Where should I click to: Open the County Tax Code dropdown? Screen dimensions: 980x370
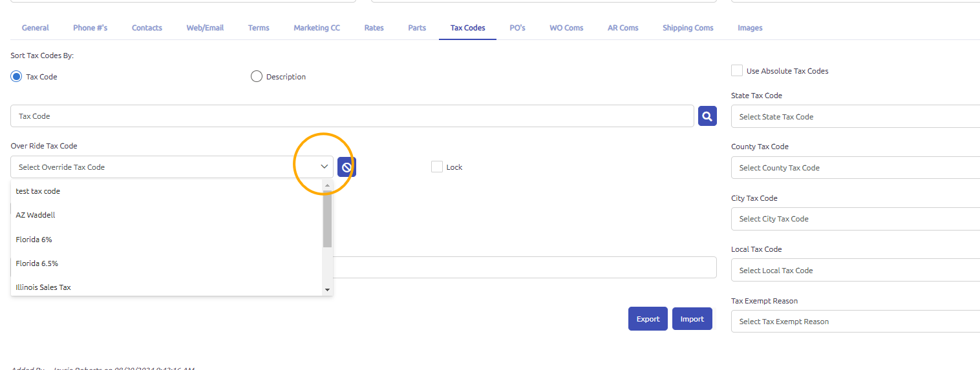coord(855,167)
